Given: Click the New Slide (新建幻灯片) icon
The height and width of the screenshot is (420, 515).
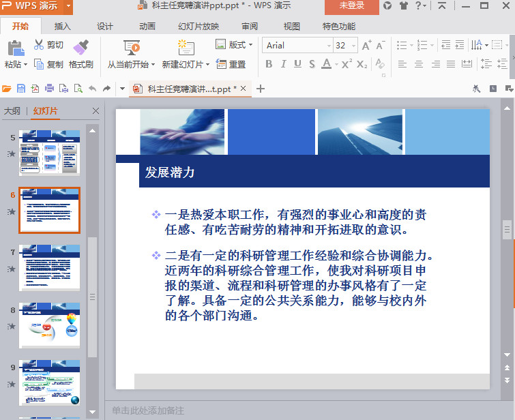Looking at the screenshot, I should (x=185, y=48).
